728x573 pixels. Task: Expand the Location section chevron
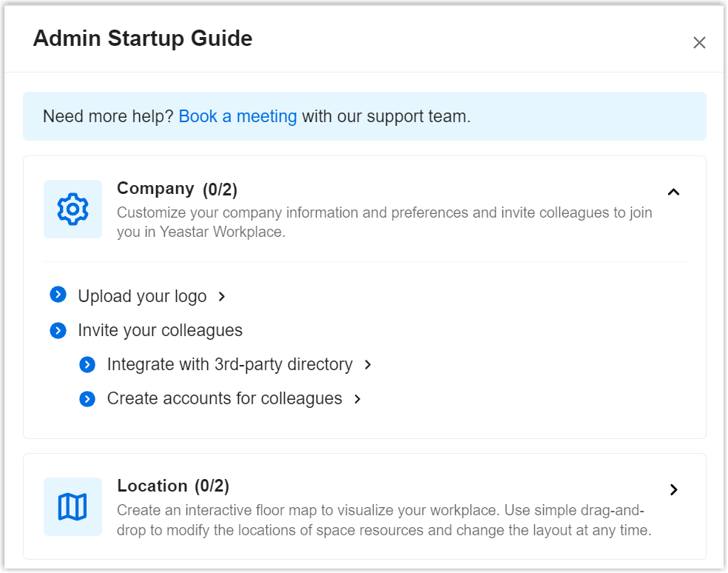click(x=673, y=489)
